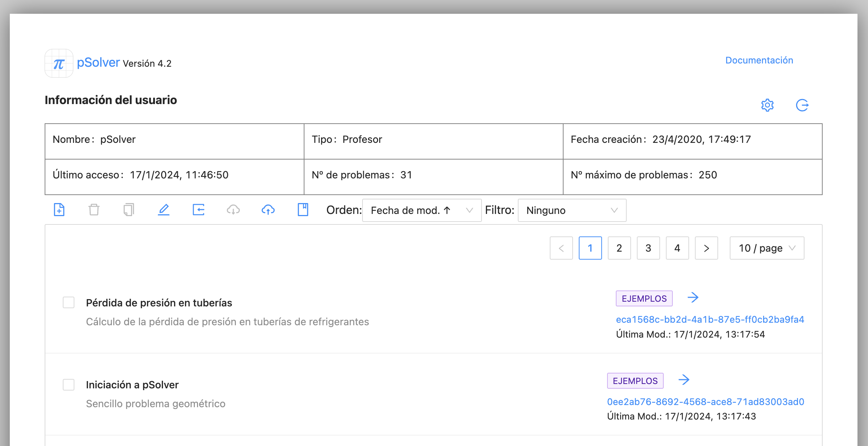
Task: Click the bookmark book icon in toolbar
Action: coord(303,210)
